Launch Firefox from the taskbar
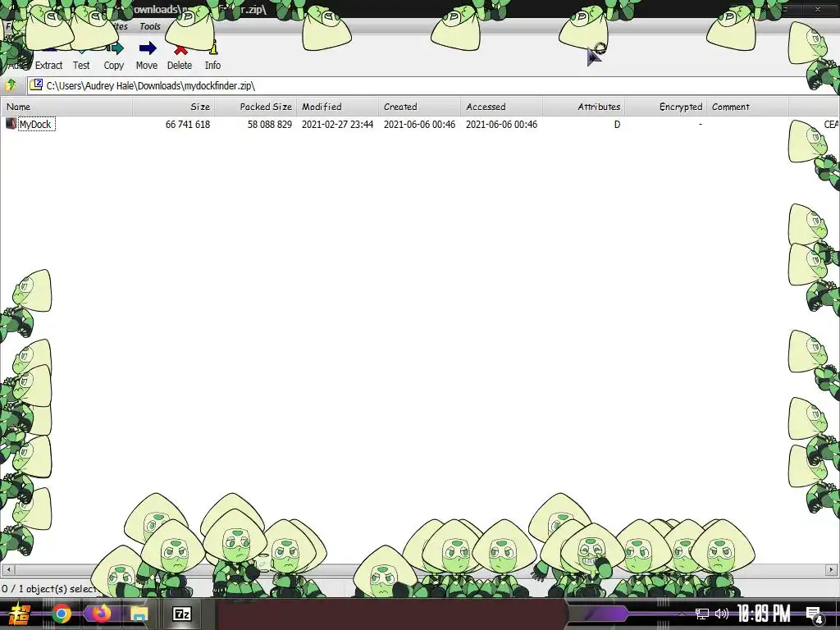This screenshot has height=630, width=840. 100,614
